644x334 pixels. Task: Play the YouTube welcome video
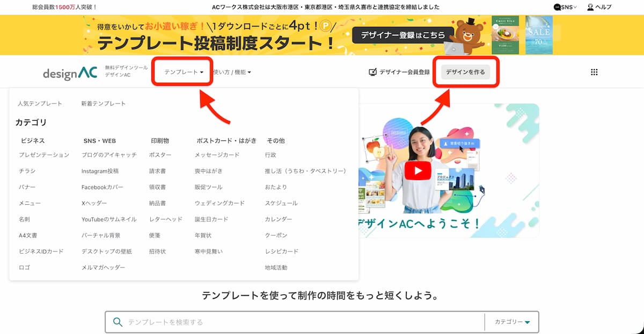(418, 171)
